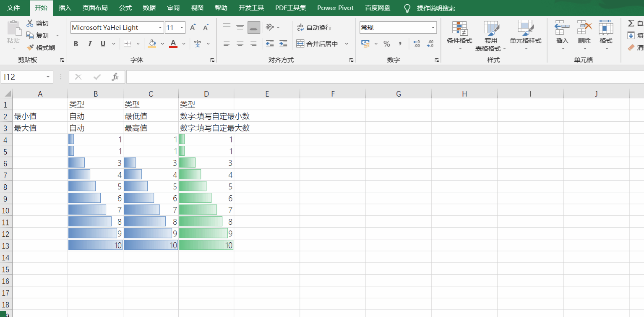Switch to the Data (数据) tab

tap(149, 8)
